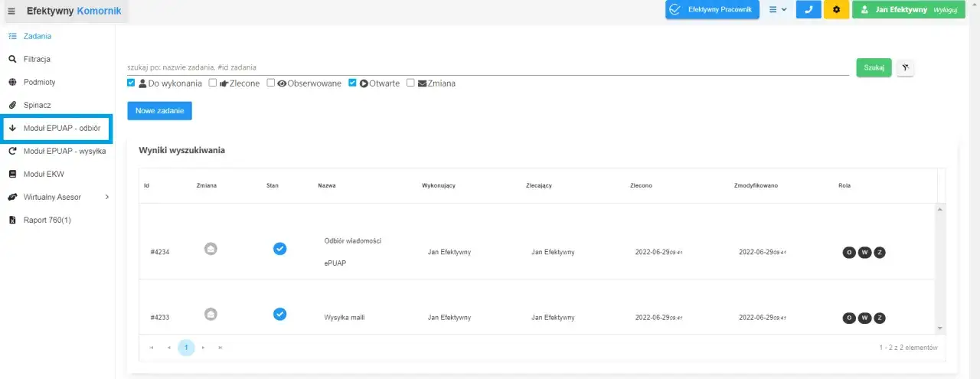Click the blue phone icon button
The width and height of the screenshot is (980, 379).
808,10
